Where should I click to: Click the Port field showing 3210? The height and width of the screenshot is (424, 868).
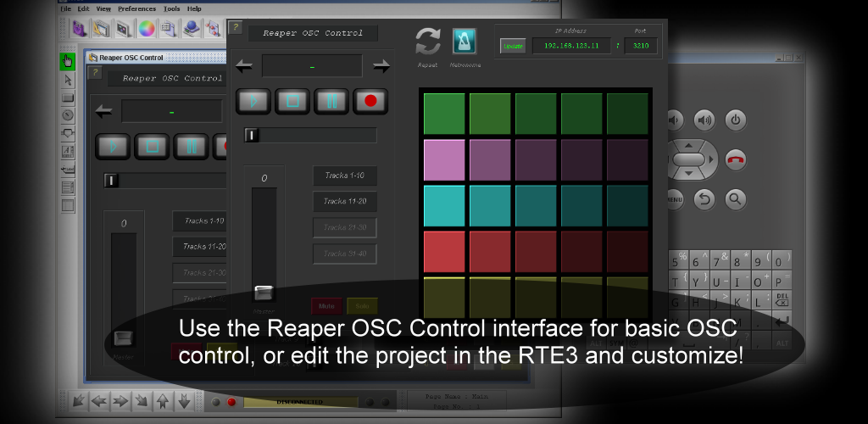point(641,46)
